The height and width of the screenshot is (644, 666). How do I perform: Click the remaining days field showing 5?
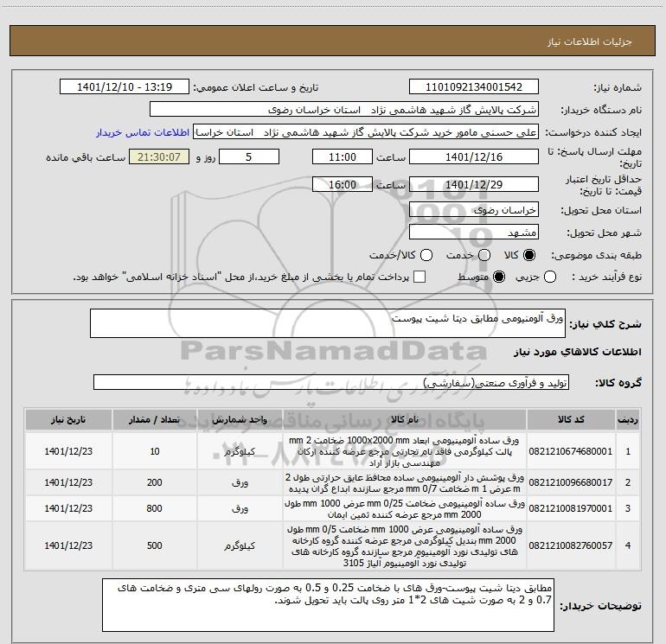(x=249, y=157)
